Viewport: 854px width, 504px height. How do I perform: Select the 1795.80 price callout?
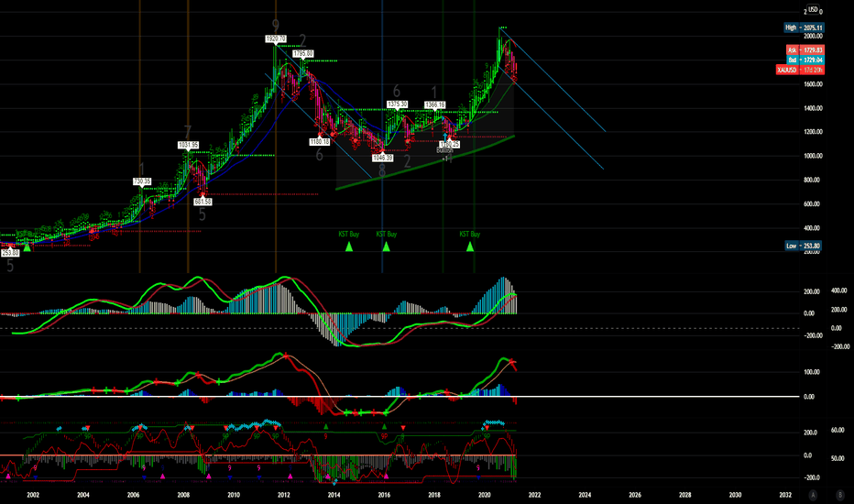pos(303,53)
